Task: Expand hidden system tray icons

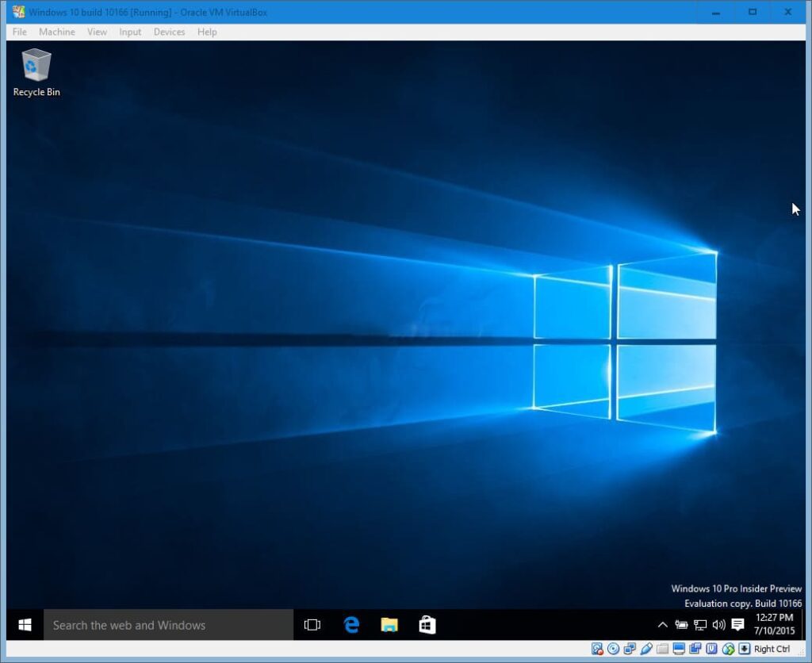Action: pos(663,625)
